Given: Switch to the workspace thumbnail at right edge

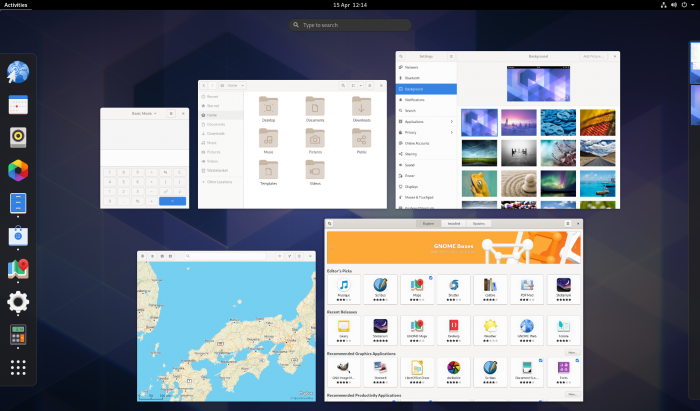Looking at the screenshot, I should (694, 80).
